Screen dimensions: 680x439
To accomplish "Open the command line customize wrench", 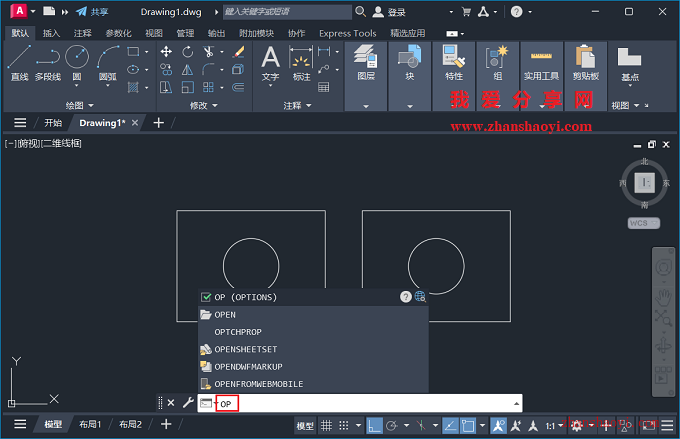I will 188,403.
